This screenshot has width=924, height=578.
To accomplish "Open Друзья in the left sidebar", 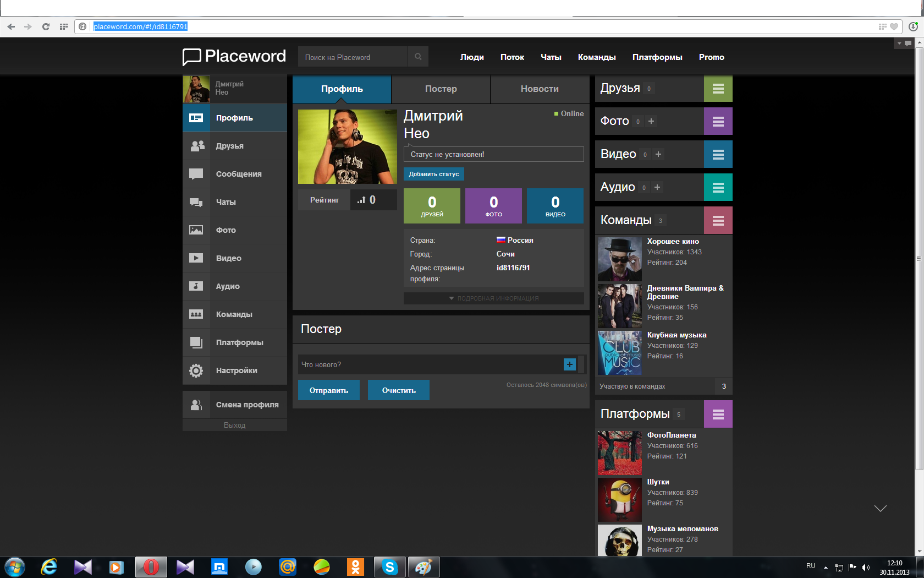I will tap(235, 146).
